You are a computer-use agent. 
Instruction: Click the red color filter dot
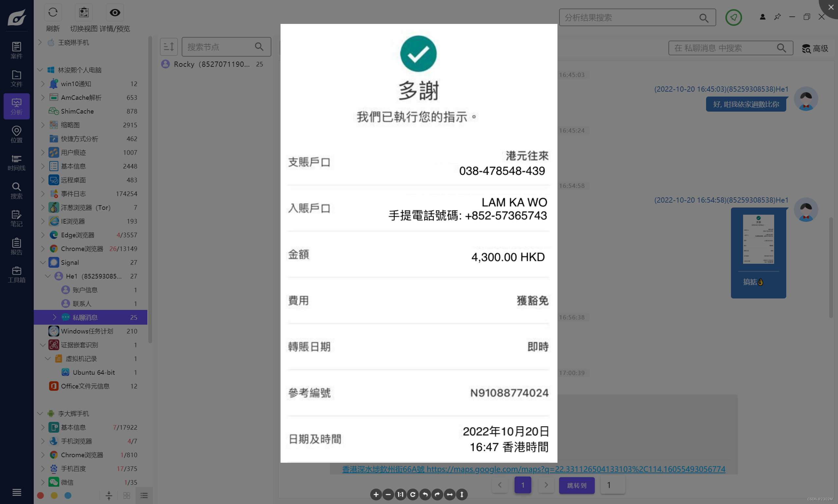tap(40, 495)
